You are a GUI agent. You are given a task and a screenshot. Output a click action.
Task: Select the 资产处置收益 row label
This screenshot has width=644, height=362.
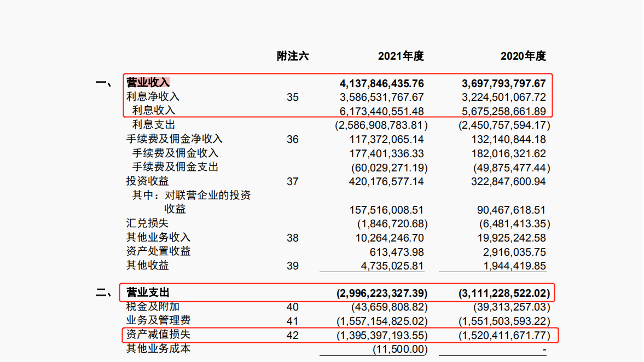(x=158, y=251)
